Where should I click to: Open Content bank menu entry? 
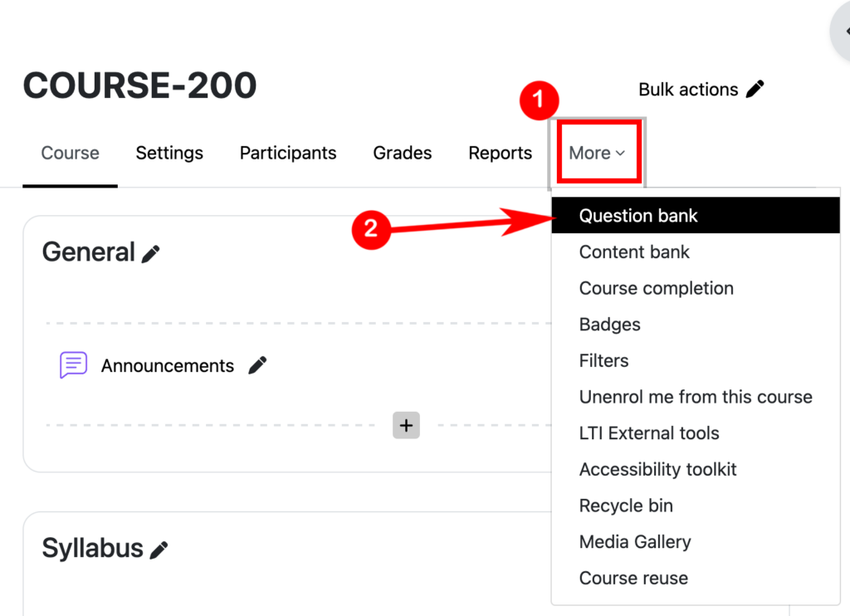634,252
